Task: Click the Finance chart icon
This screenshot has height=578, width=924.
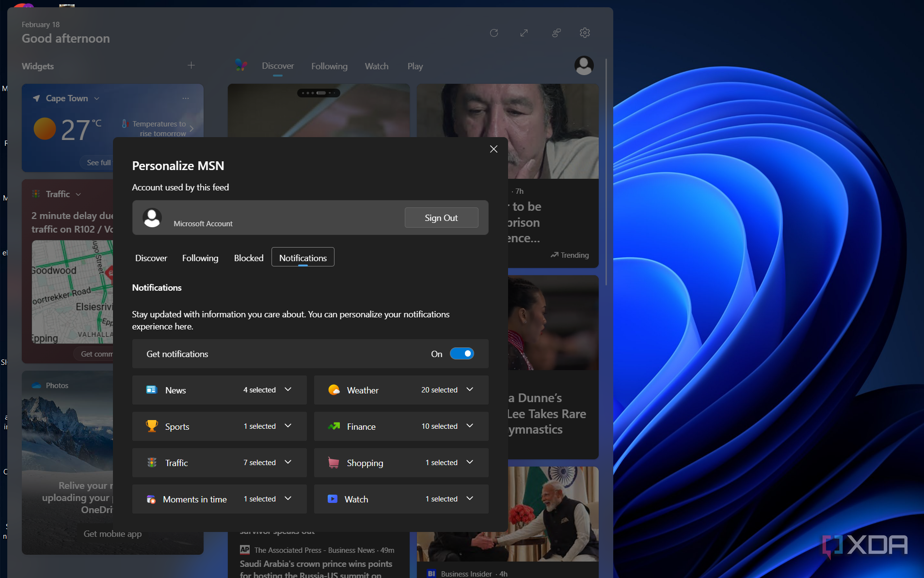Action: click(x=334, y=426)
